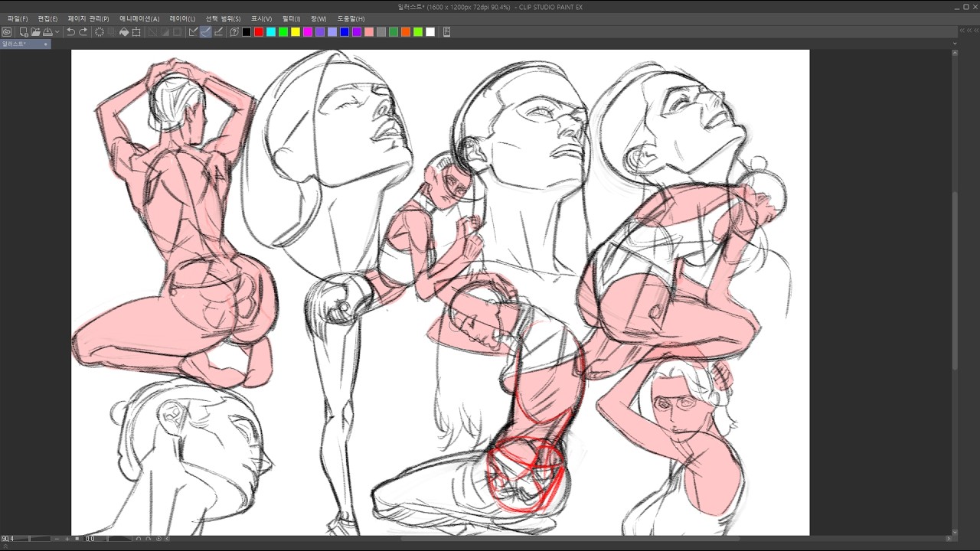Open the 애니메이션(A) menu

139,18
